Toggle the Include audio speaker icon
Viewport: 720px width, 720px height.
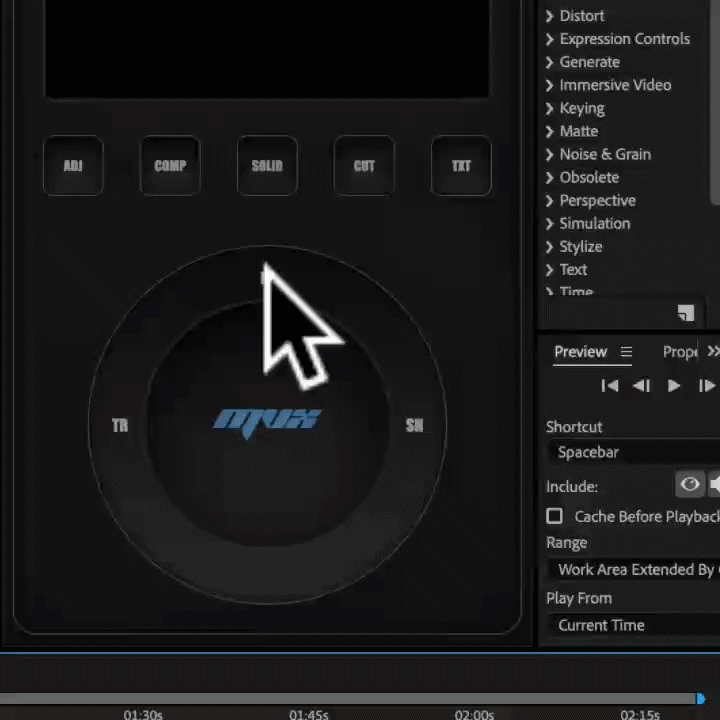point(714,484)
